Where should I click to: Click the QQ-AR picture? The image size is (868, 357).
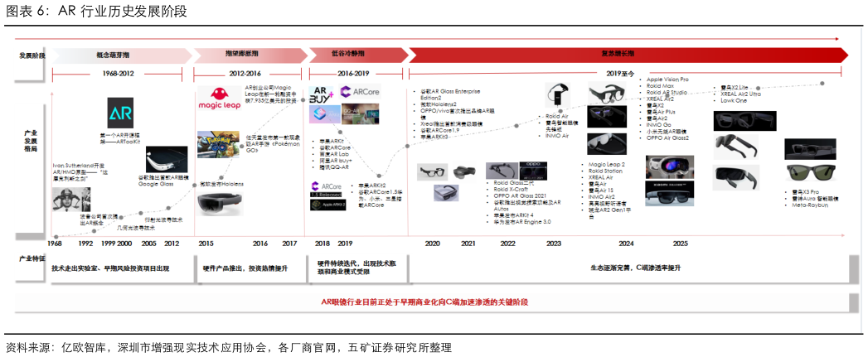[361, 113]
